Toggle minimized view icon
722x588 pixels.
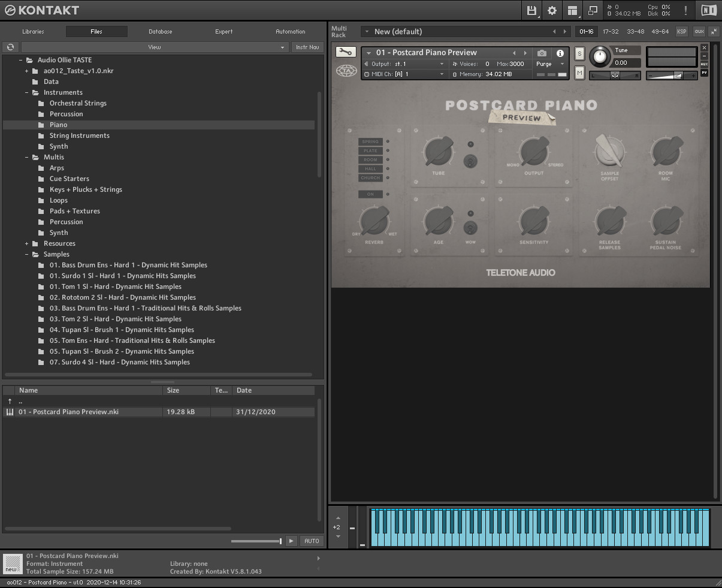[x=593, y=10]
